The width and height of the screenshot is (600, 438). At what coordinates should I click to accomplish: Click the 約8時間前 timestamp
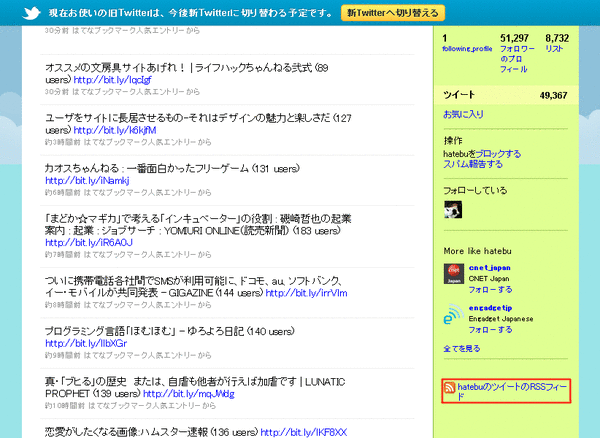coord(63,305)
